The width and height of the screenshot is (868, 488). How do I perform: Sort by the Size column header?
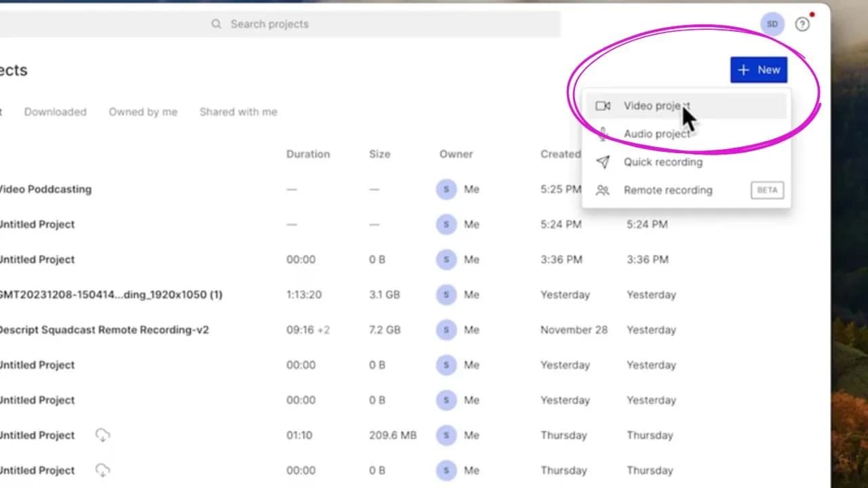point(380,154)
